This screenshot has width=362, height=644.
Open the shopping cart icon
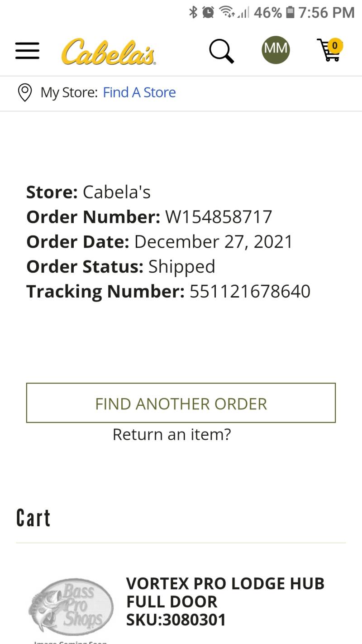tap(329, 50)
